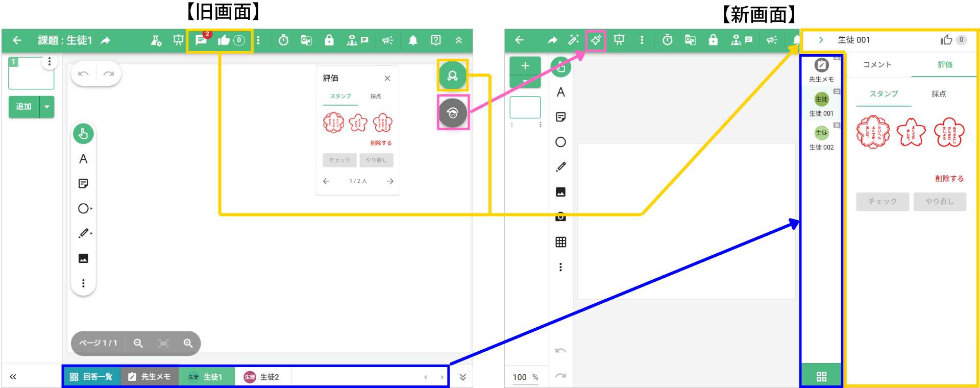Image resolution: width=980 pixels, height=388 pixels.
Task: Click the fit-to-screen icon beside ページ 1/1
Action: 163,343
